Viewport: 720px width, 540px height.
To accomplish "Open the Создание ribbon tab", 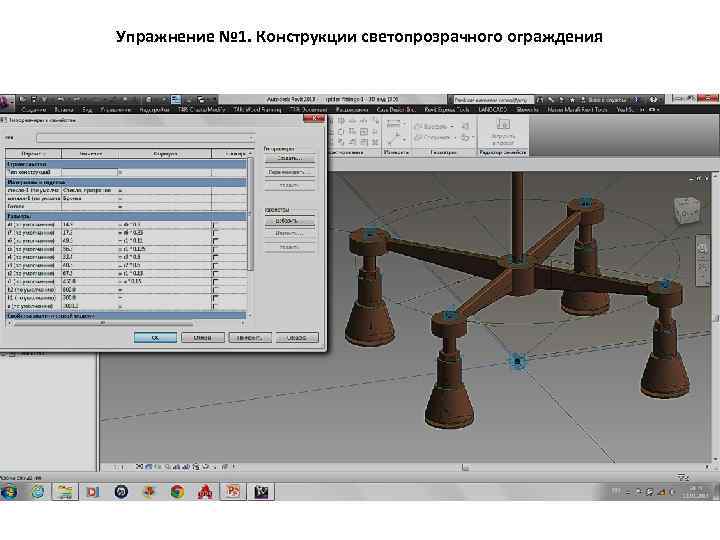I will (34, 110).
